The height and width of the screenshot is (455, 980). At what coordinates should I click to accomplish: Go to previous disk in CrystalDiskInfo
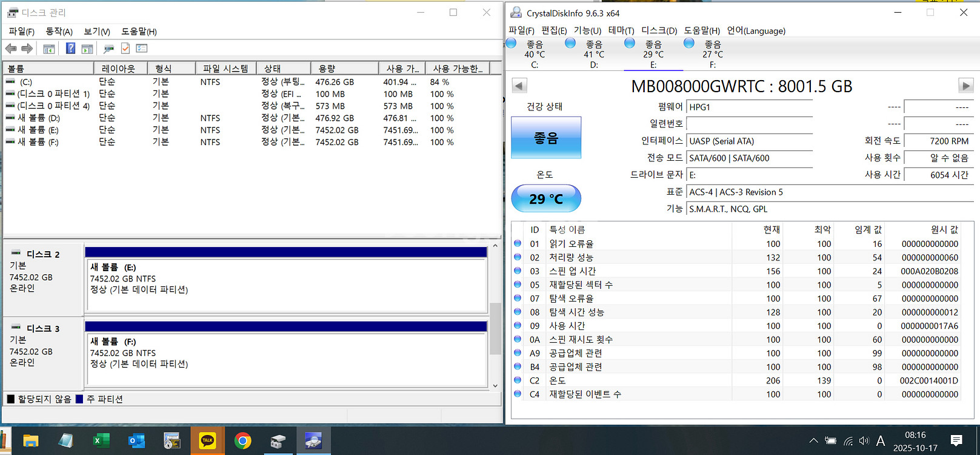tap(519, 86)
